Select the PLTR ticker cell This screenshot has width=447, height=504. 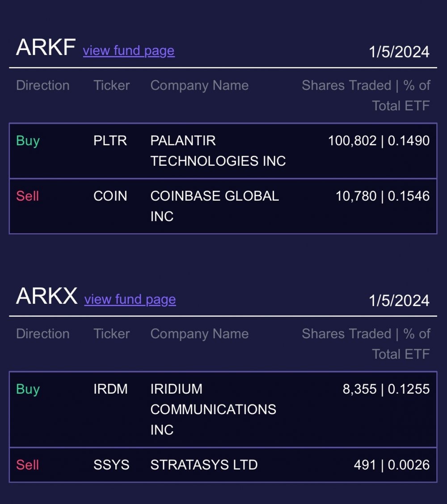point(110,141)
